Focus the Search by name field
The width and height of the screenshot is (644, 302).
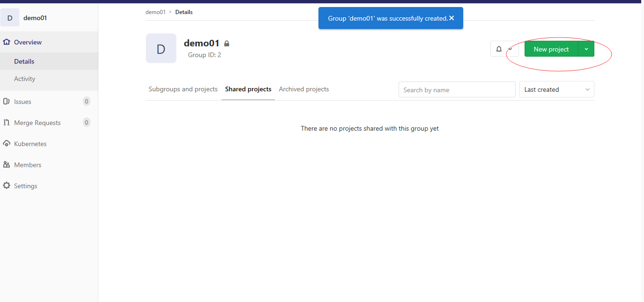pos(457,89)
